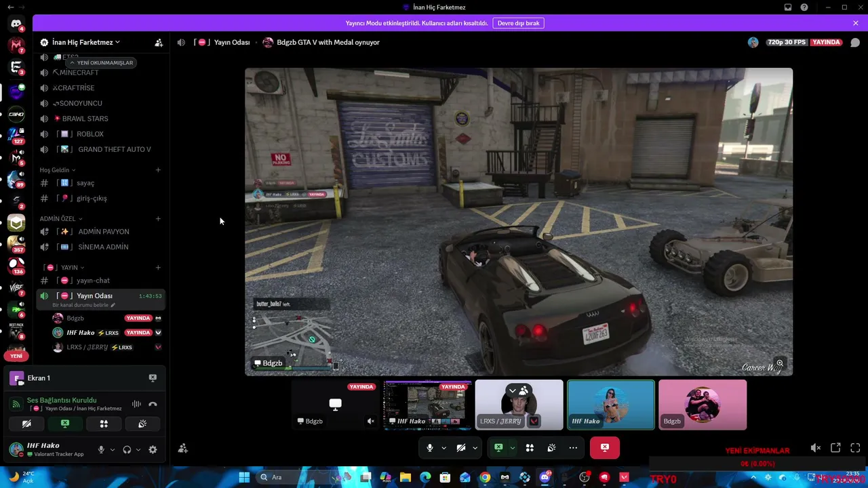This screenshot has width=868, height=488.
Task: Open microphone options arrow in user panel
Action: [x=113, y=449]
